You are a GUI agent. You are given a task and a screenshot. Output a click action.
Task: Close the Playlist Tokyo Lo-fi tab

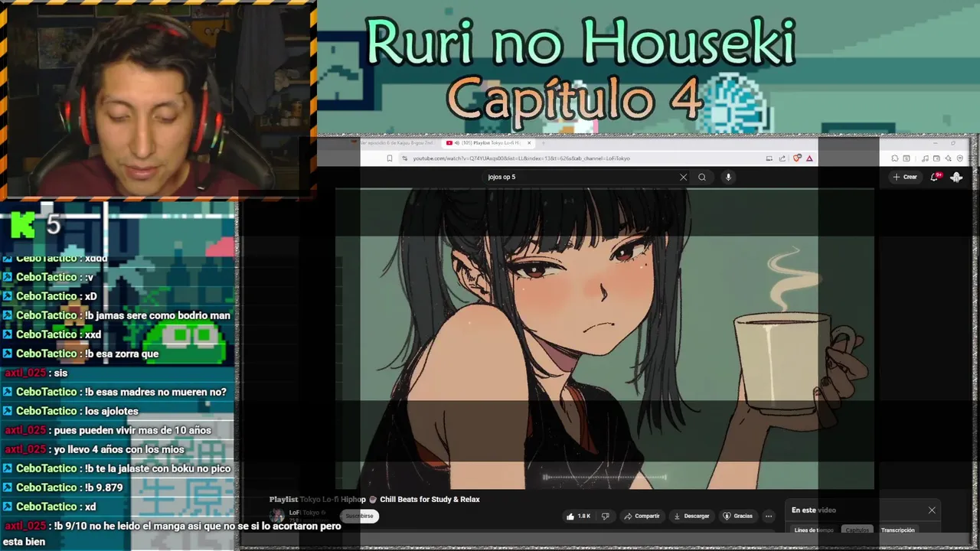tap(528, 143)
